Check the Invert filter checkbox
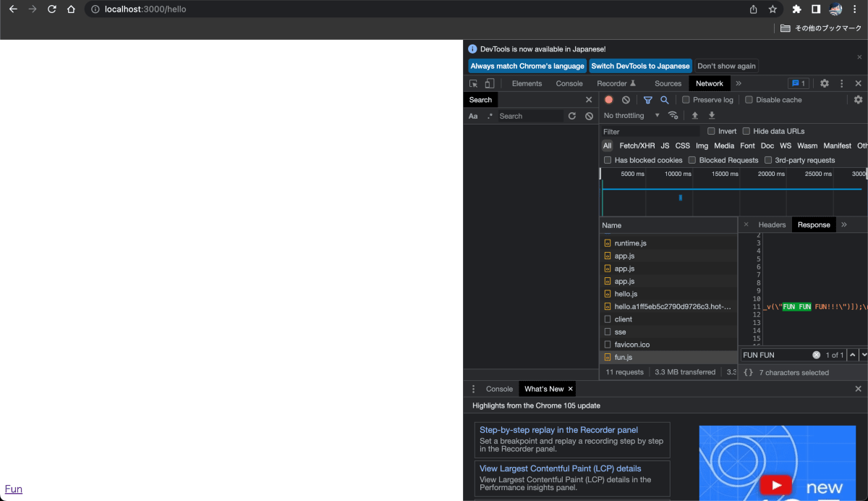The height and width of the screenshot is (501, 868). pos(711,131)
